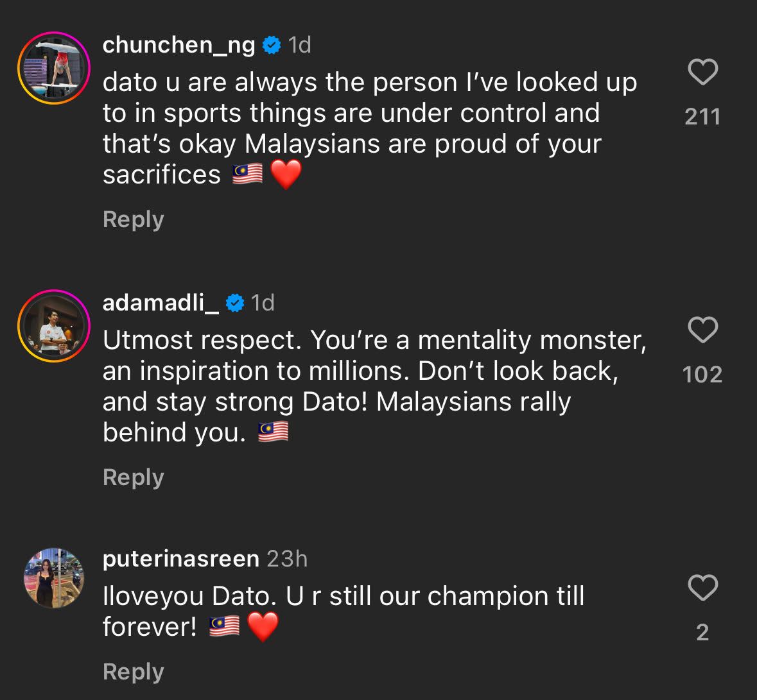Tap chunchen_ng's blue verified badge
The image size is (757, 700).
click(272, 45)
